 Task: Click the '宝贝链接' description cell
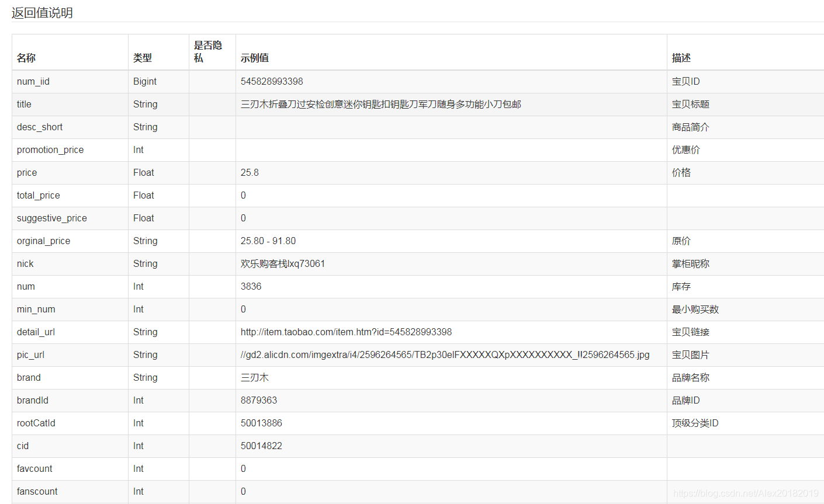pyautogui.click(x=691, y=332)
